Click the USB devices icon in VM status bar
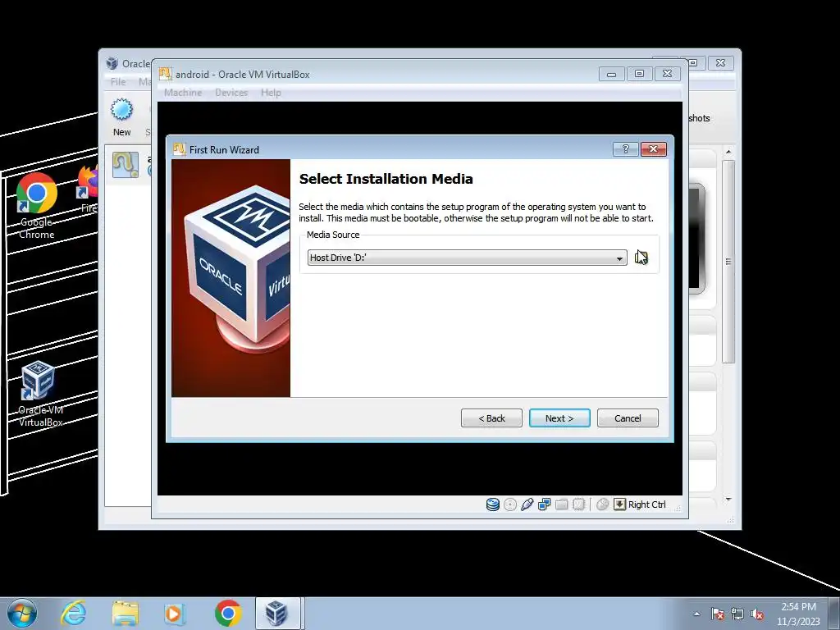 point(527,504)
